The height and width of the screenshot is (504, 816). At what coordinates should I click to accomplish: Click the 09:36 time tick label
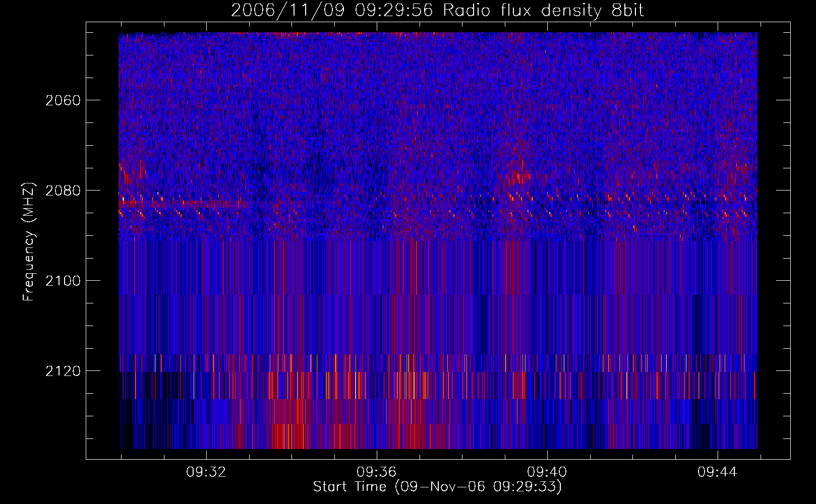coord(377,472)
